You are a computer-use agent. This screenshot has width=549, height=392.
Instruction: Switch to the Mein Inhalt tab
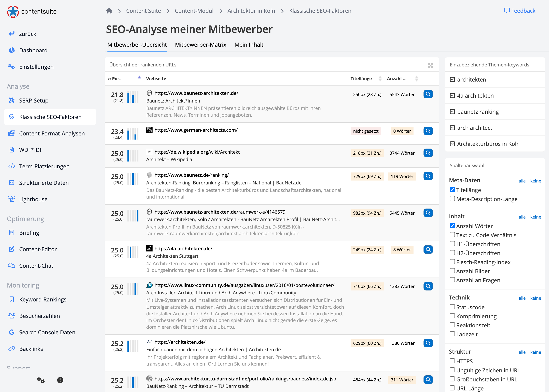tap(249, 45)
